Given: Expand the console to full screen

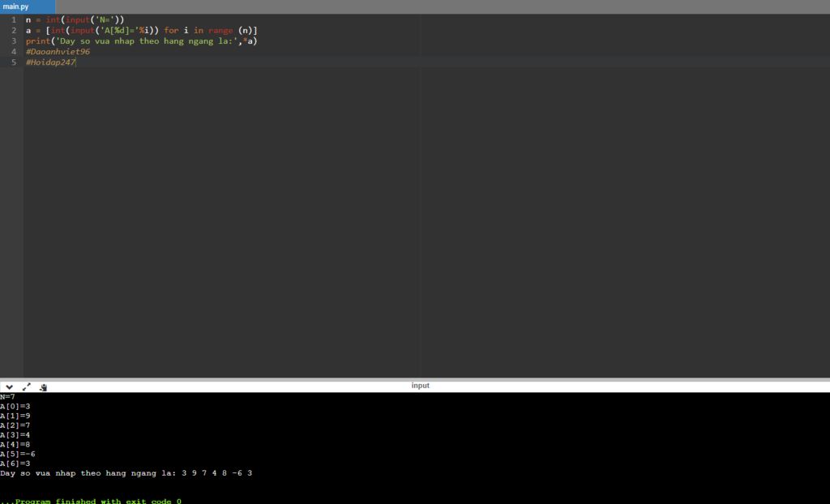Looking at the screenshot, I should pos(27,387).
